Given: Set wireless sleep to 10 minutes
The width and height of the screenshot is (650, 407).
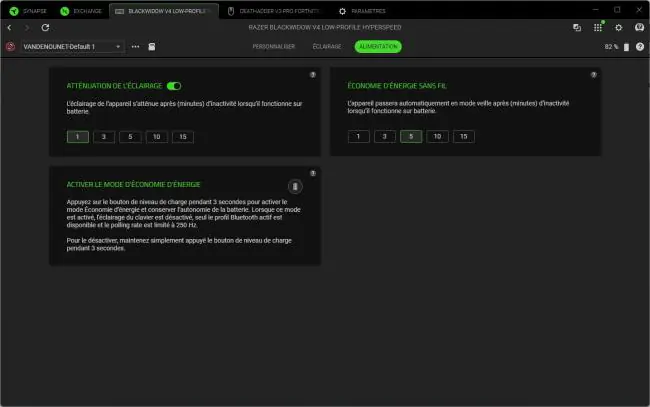Looking at the screenshot, I should 437,136.
